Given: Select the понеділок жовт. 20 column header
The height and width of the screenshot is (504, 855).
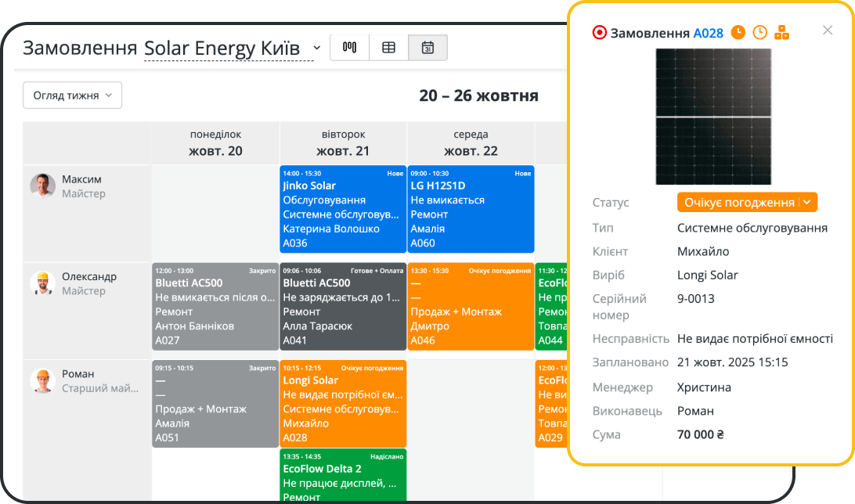Looking at the screenshot, I should [x=215, y=143].
